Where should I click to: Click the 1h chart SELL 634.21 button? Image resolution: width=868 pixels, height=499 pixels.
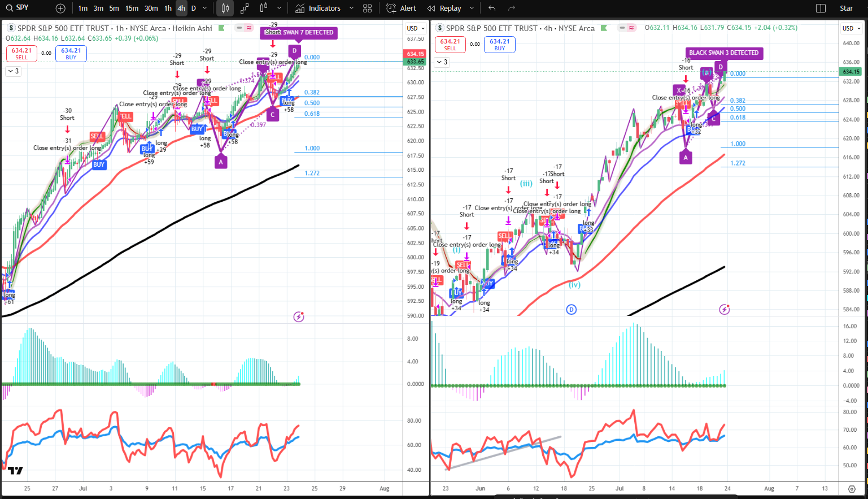click(x=21, y=54)
